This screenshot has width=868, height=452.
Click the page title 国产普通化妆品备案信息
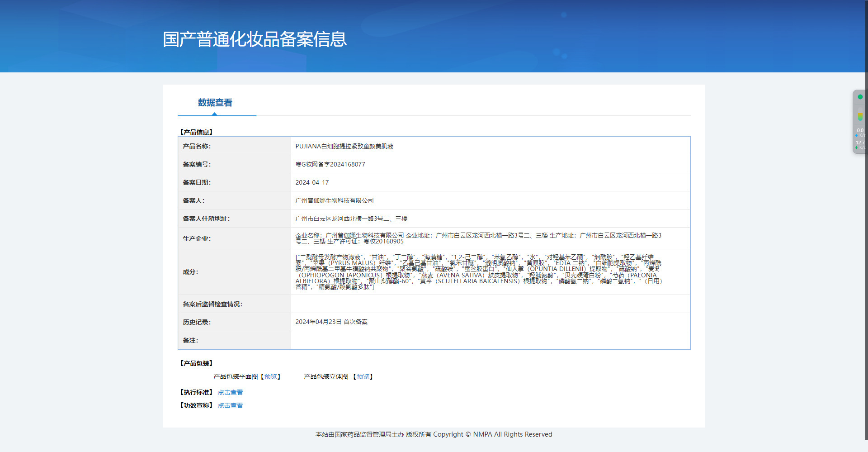(x=255, y=39)
